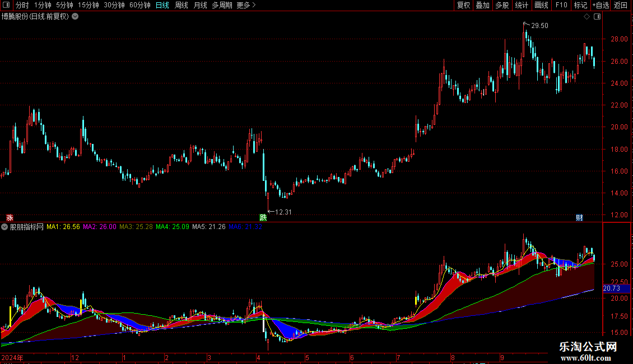Select 1分钟 period tab
Viewport: 633px width, 364px height.
pyautogui.click(x=43, y=5)
